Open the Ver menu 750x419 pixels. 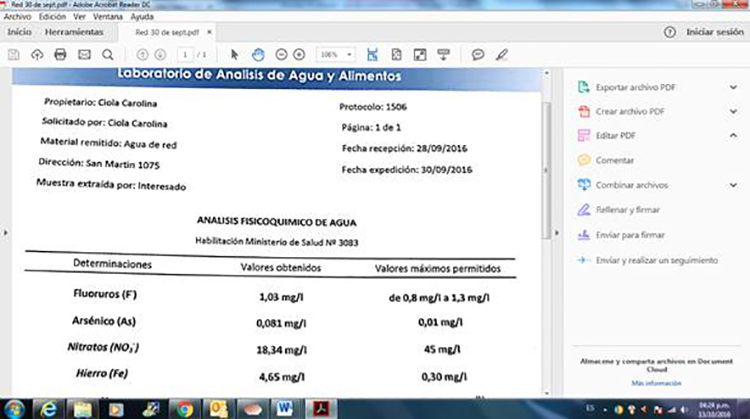pyautogui.click(x=79, y=17)
